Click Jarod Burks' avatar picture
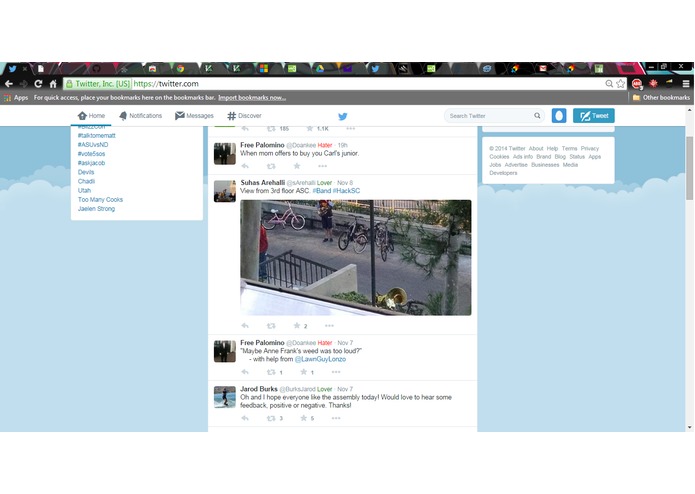695x494 pixels. pyautogui.click(x=225, y=397)
